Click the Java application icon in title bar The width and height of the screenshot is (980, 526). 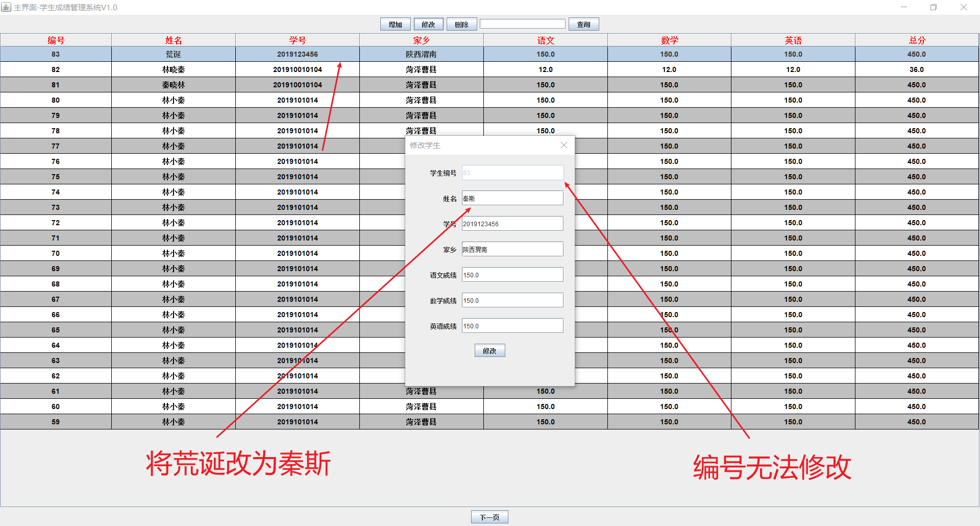(6, 7)
